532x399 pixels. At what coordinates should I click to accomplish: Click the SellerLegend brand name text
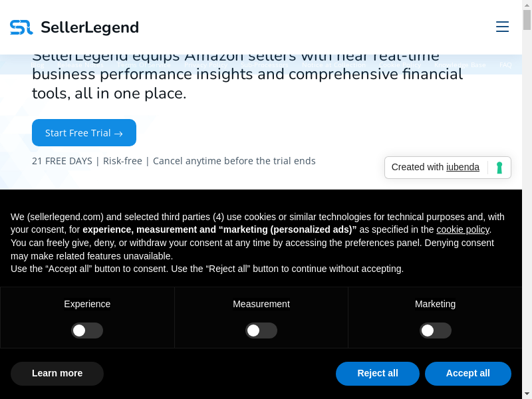[90, 27]
